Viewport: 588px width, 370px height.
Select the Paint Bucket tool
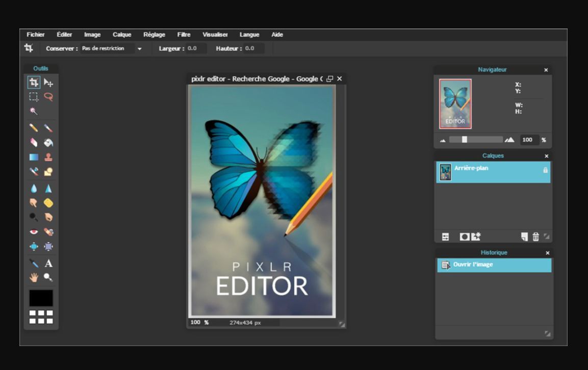[48, 143]
